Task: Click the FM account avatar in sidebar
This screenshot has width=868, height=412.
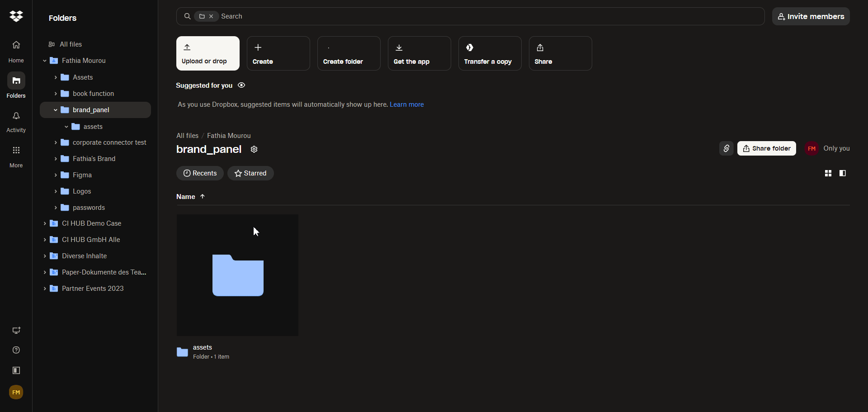Action: pos(16,392)
